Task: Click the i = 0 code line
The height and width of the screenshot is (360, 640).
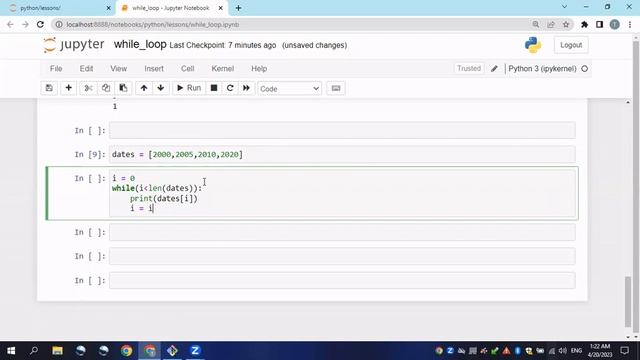Action: point(123,178)
